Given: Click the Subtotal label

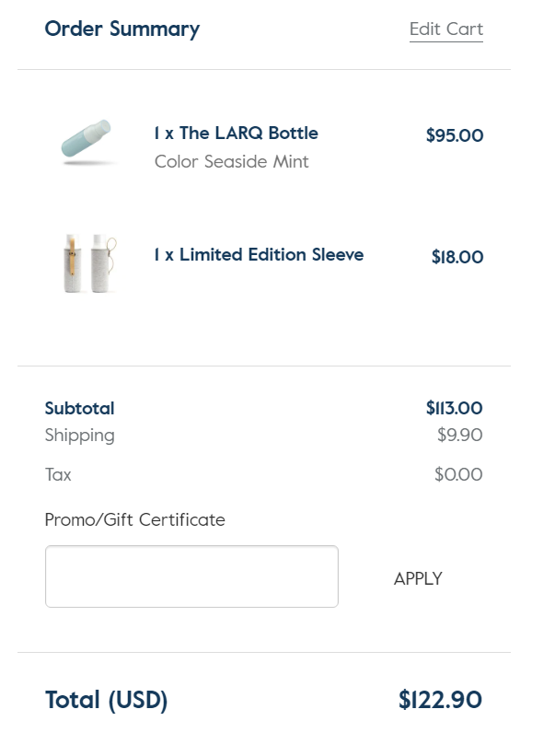Looking at the screenshot, I should [x=79, y=409].
